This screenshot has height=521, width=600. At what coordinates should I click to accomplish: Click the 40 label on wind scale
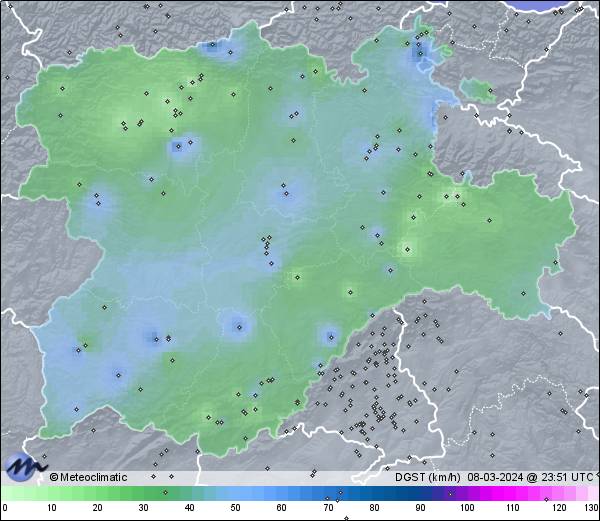pyautogui.click(x=189, y=508)
